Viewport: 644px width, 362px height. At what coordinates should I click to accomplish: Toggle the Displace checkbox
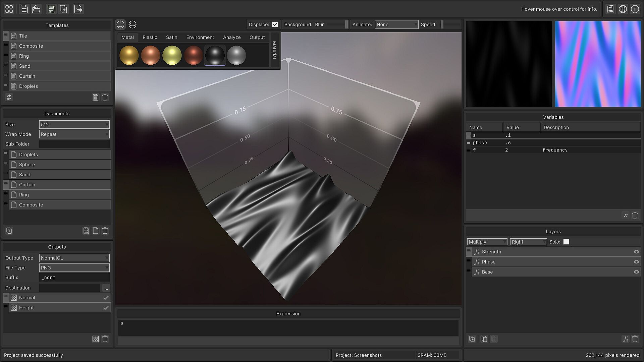(275, 24)
